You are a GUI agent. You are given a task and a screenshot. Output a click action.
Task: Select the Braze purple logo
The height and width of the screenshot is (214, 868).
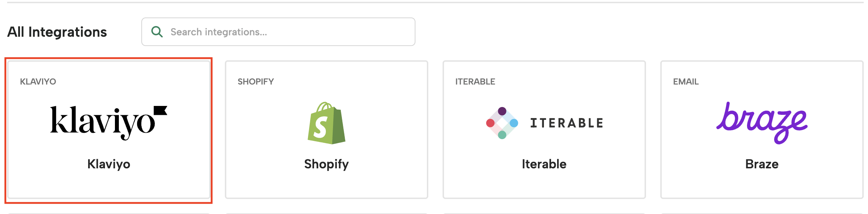coord(761,121)
